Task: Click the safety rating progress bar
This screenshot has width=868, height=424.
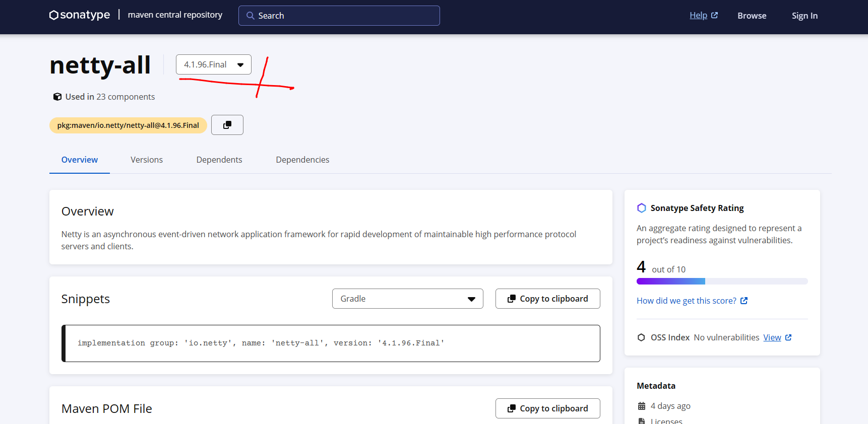Action: pyautogui.click(x=722, y=281)
